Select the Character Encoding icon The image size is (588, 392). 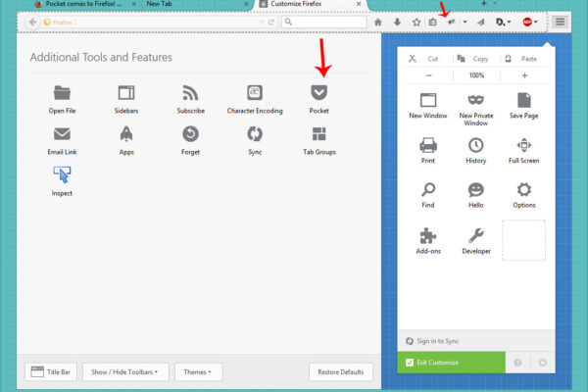click(255, 92)
